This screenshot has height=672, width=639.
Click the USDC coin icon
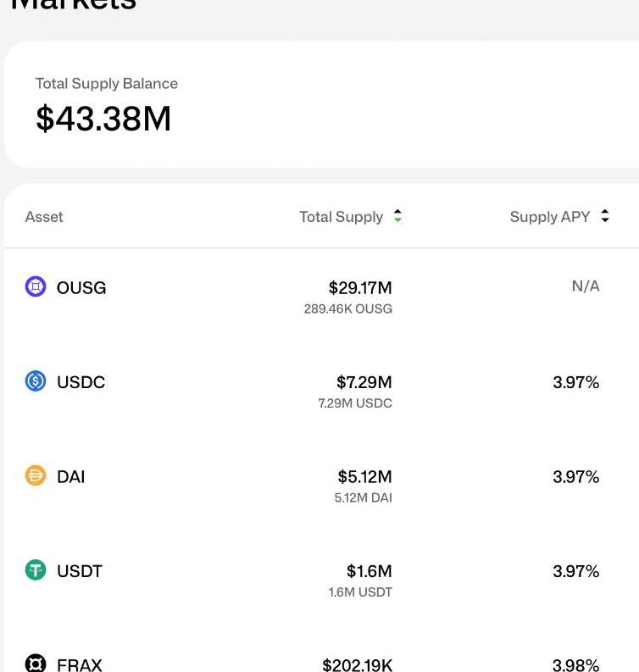click(36, 381)
